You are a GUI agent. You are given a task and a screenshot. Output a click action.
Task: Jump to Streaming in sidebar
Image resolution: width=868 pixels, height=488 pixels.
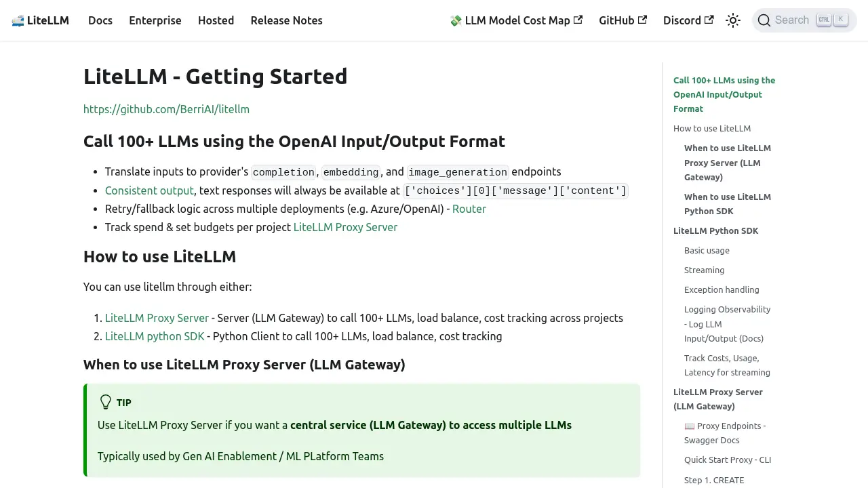click(704, 270)
